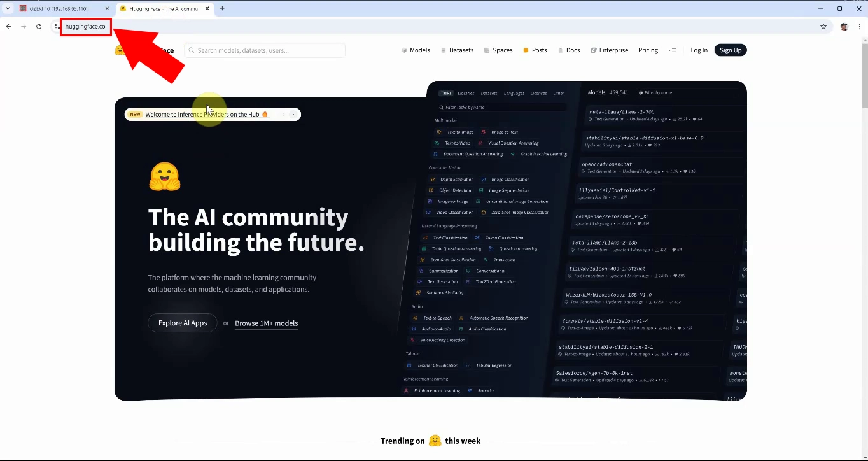Open Datasets in the top navigation
The width and height of the screenshot is (868, 461).
(457, 50)
